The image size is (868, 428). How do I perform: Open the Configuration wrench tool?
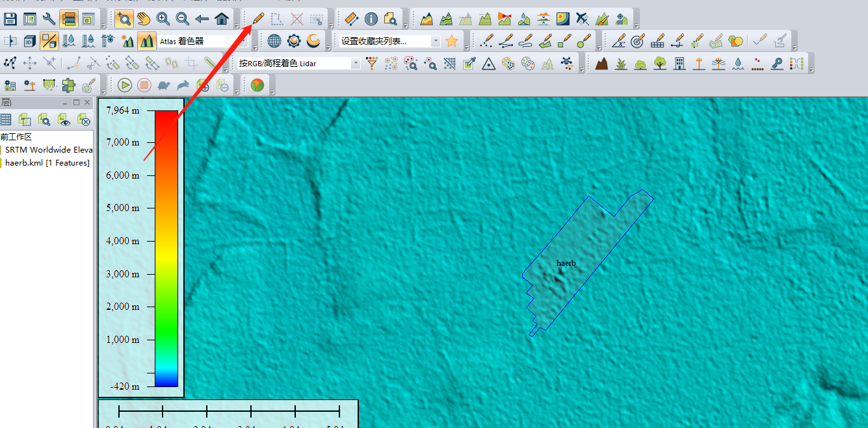point(49,19)
